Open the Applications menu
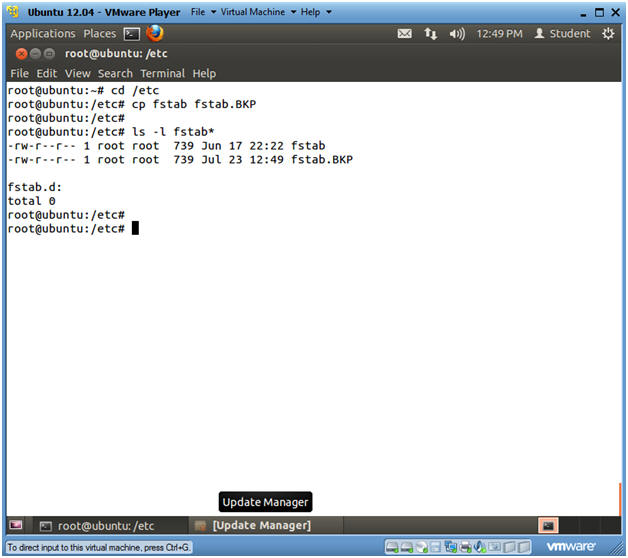 [x=43, y=34]
